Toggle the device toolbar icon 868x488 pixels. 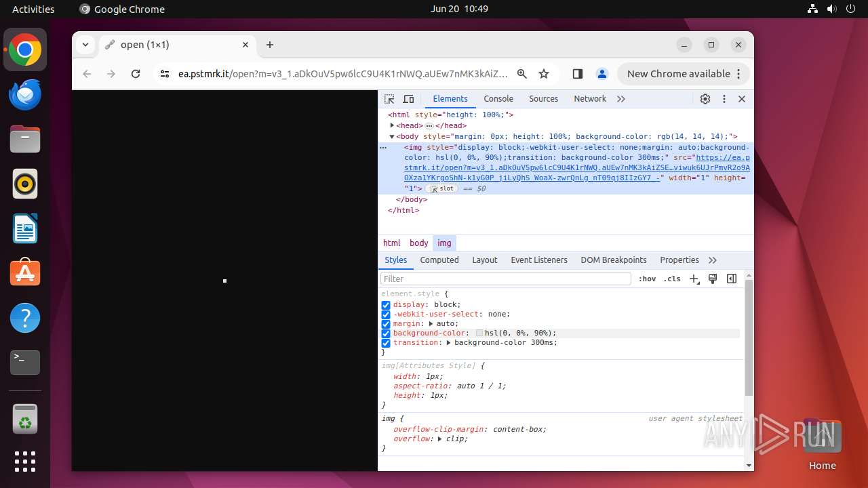point(408,99)
